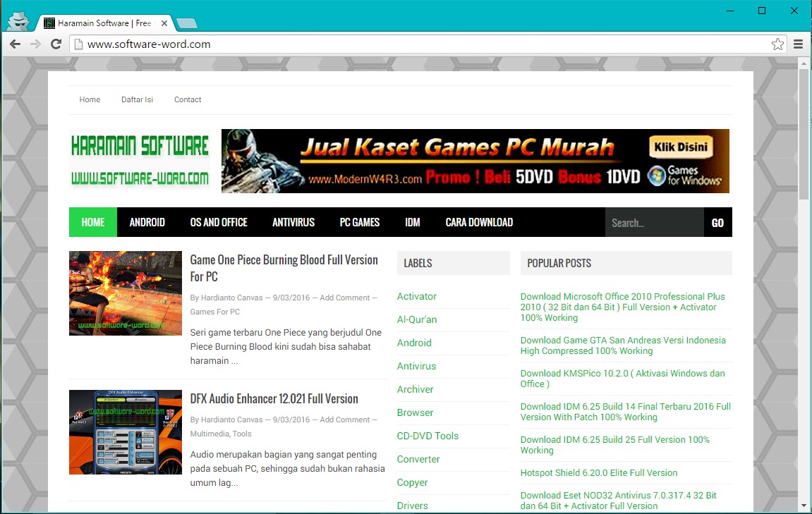Open the Archiver label

tap(416, 390)
